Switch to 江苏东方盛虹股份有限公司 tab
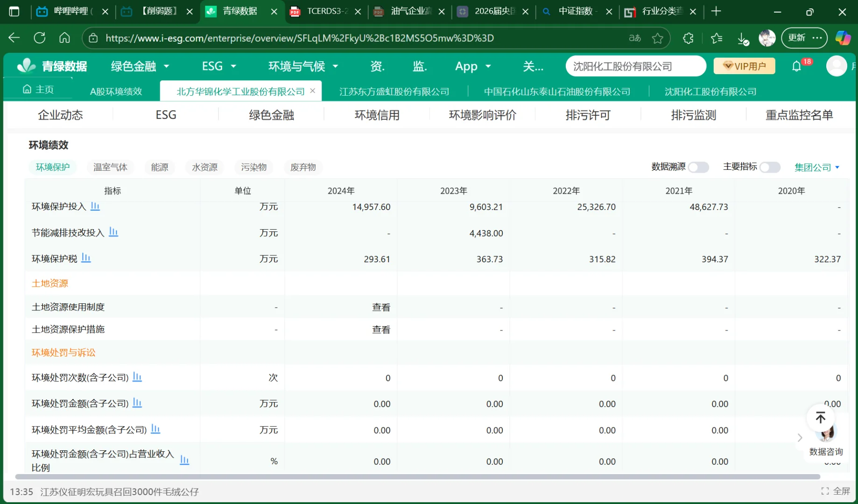The image size is (858, 504). [394, 91]
